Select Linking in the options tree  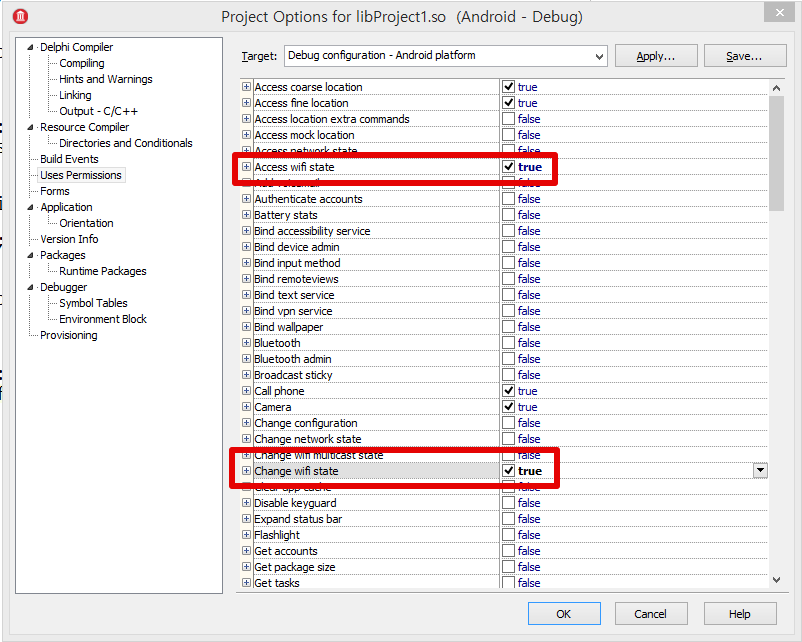pos(75,95)
